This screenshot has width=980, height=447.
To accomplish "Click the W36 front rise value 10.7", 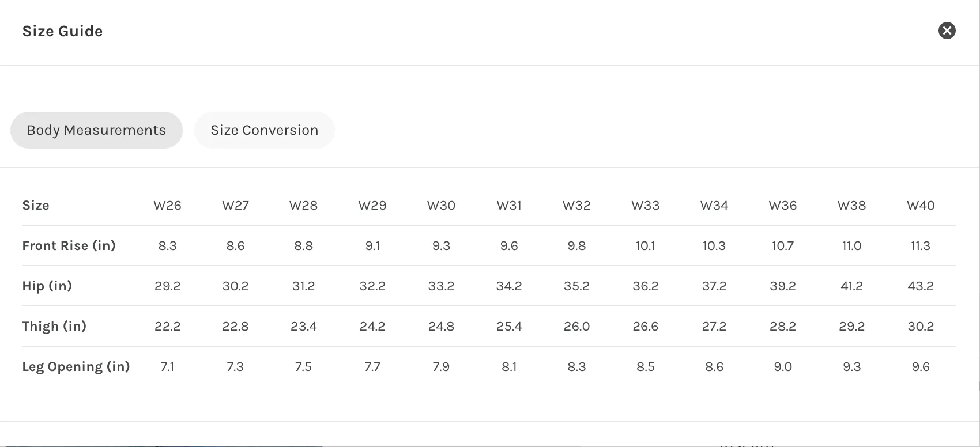I will click(782, 246).
